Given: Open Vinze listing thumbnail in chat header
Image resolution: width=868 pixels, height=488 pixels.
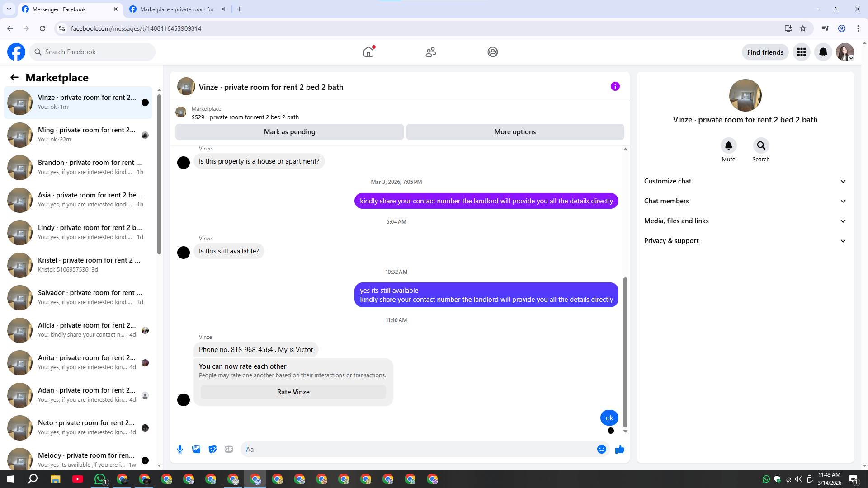Looking at the screenshot, I should (186, 86).
